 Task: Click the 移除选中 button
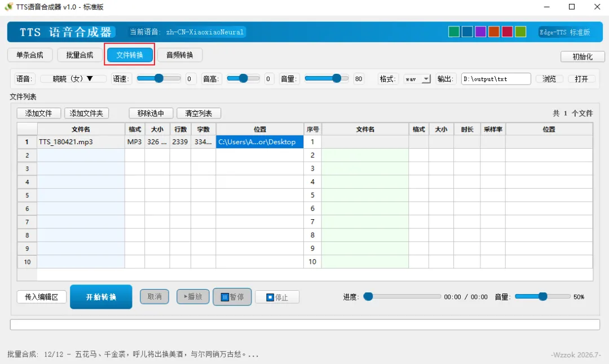tap(151, 113)
